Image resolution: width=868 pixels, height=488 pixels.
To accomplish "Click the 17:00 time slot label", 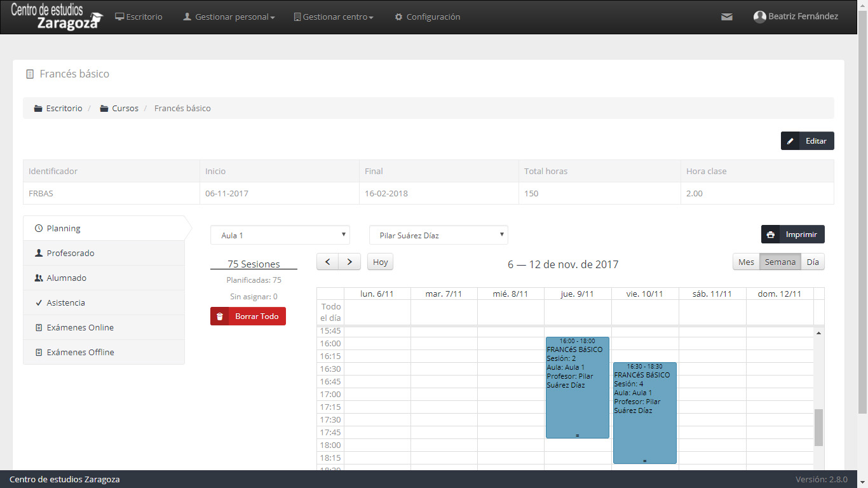I will (330, 394).
